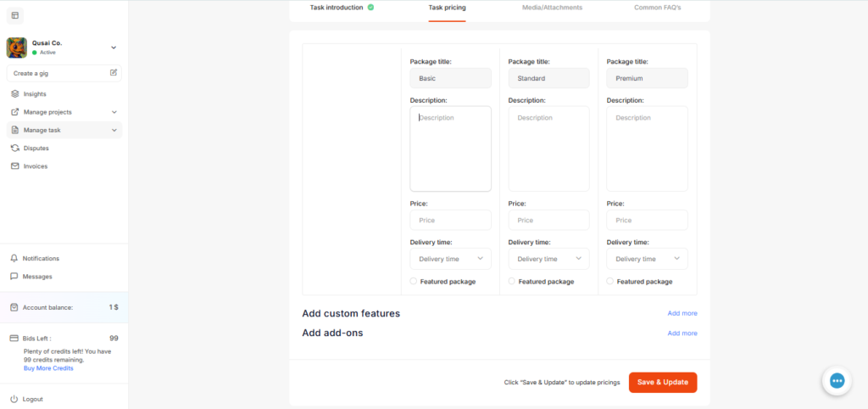Open Messages via the chat bubble icon
Screen dimensions: 868x409
14,277
